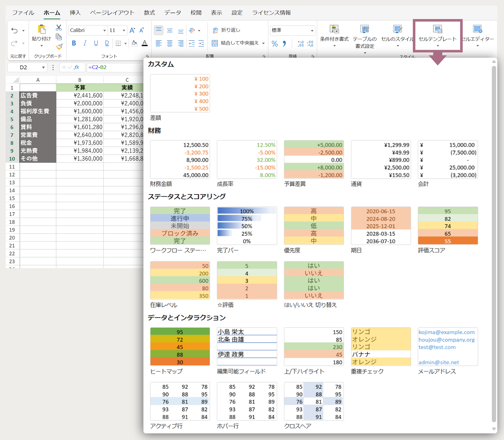
Task: Toggle Italic formatting
Action: (x=85, y=43)
